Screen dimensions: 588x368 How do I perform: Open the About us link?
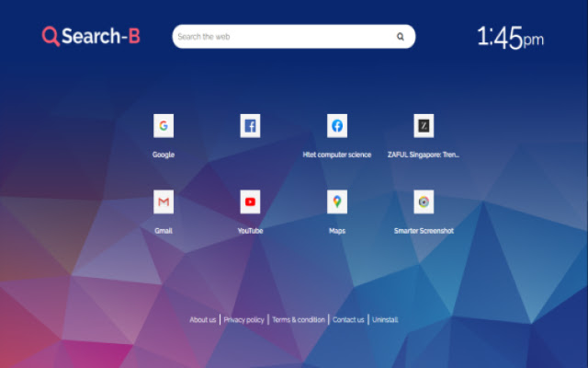(202, 319)
